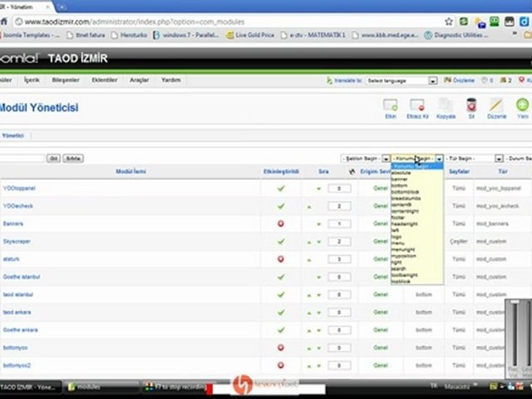The width and height of the screenshot is (532, 399).
Task: Disable the VOOtoppanel module via its checkmark
Action: pyautogui.click(x=280, y=188)
